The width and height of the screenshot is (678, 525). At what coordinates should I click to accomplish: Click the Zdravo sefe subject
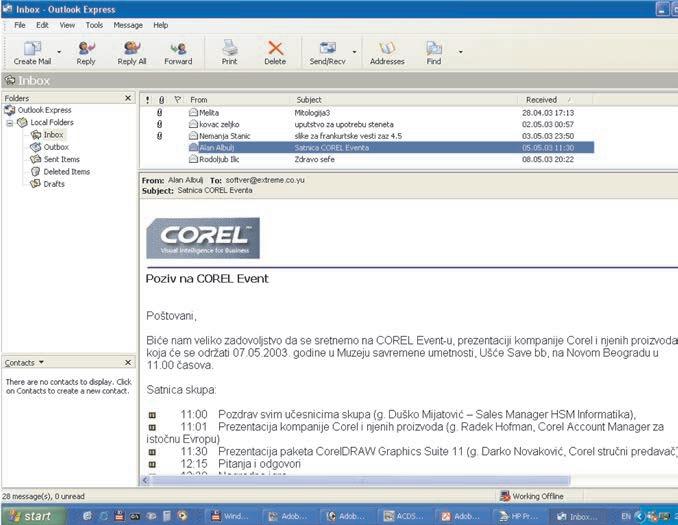[314, 160]
